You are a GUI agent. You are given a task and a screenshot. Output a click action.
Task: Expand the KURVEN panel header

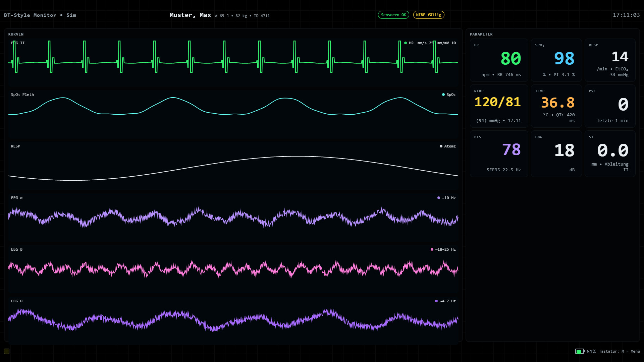pos(16,34)
